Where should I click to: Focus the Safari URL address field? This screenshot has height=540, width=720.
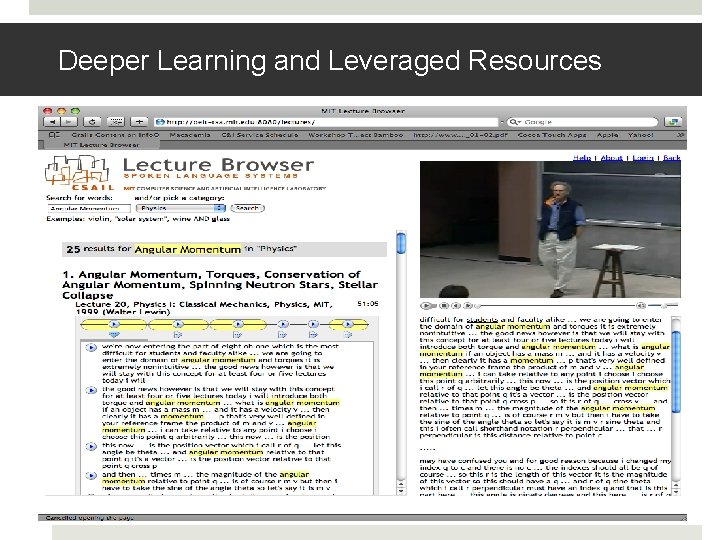[x=326, y=122]
